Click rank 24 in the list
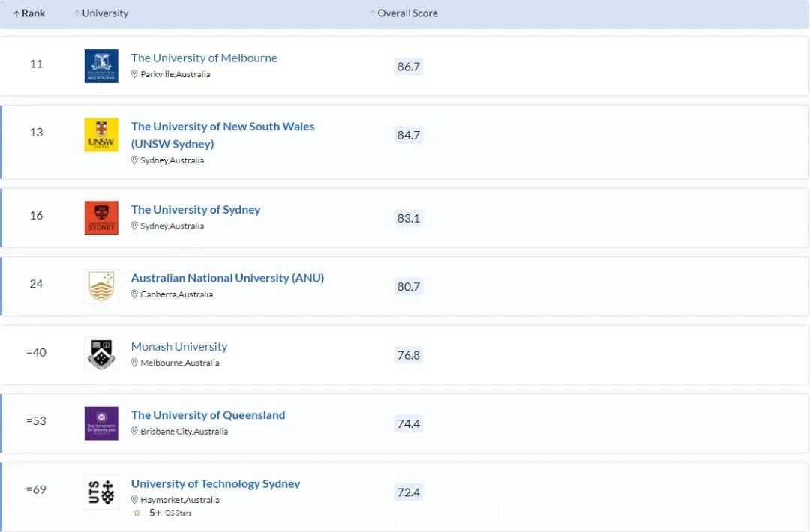The height and width of the screenshot is (532, 810). coord(36,284)
